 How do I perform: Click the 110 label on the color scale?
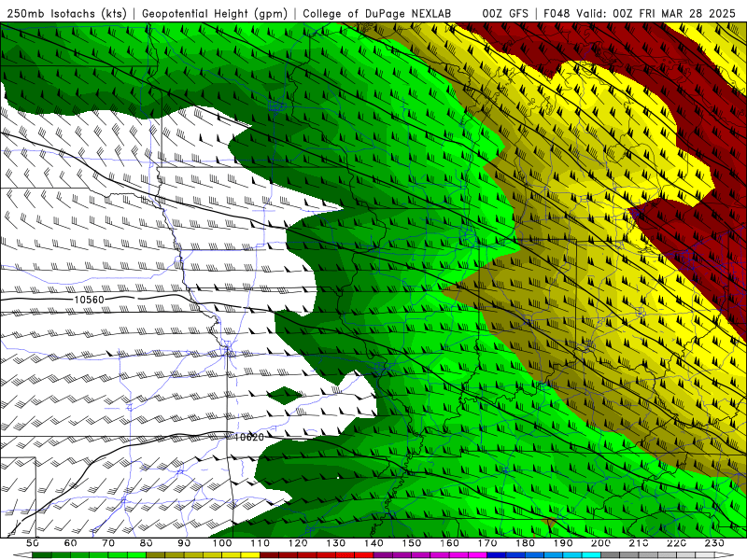(261, 543)
